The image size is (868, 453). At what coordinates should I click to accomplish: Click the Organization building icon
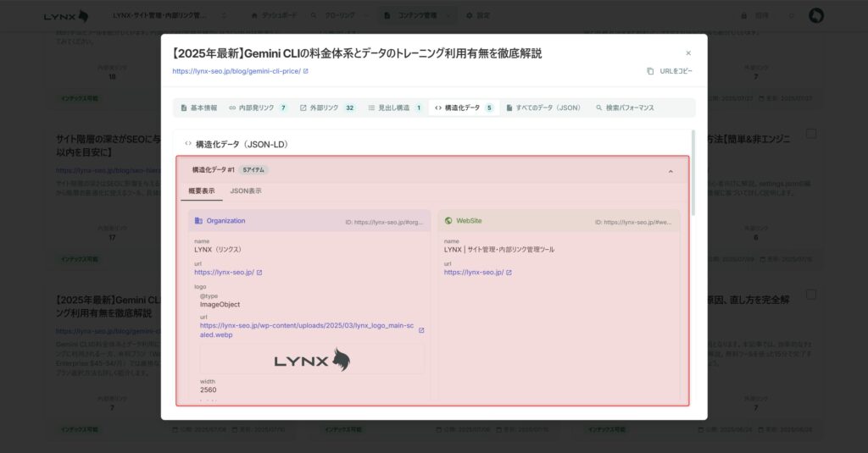(198, 221)
